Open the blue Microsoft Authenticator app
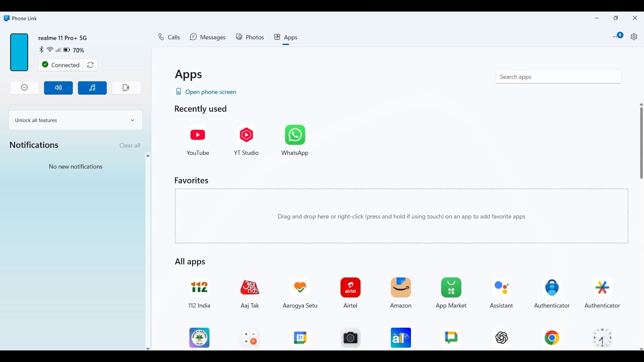The image size is (644, 362). click(x=552, y=293)
